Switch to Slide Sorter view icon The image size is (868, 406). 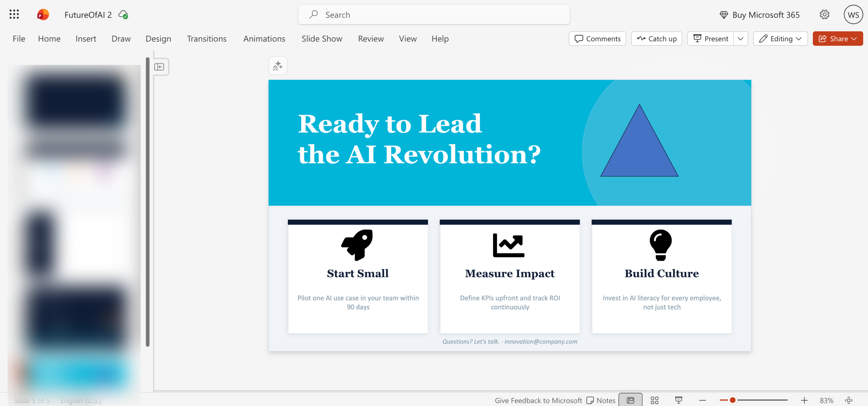[654, 400]
